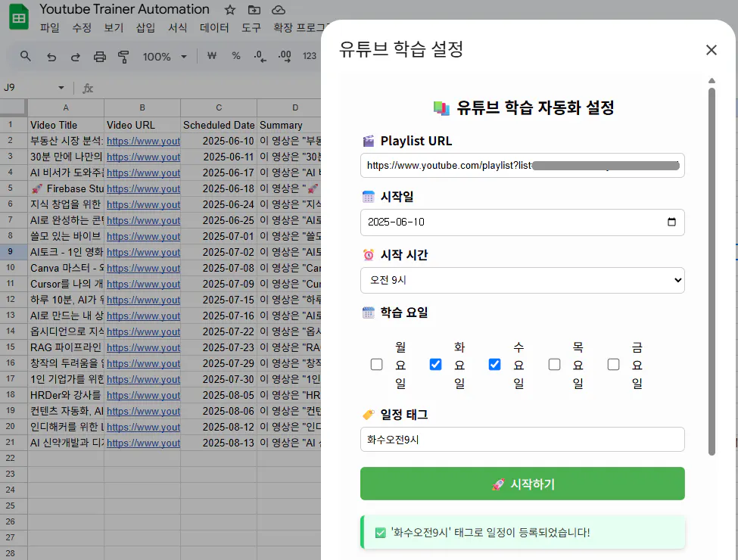Select column C header
738x560 pixels.
pyautogui.click(x=219, y=107)
